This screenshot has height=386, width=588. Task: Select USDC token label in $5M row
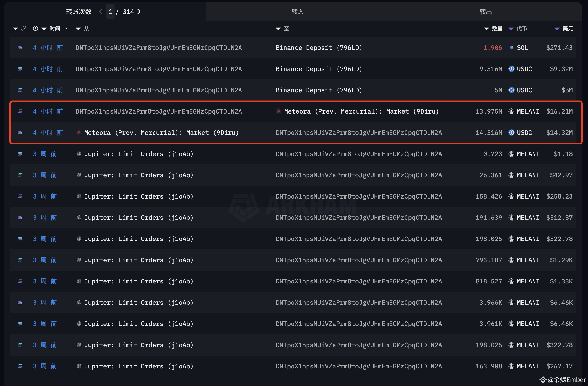pyautogui.click(x=524, y=90)
